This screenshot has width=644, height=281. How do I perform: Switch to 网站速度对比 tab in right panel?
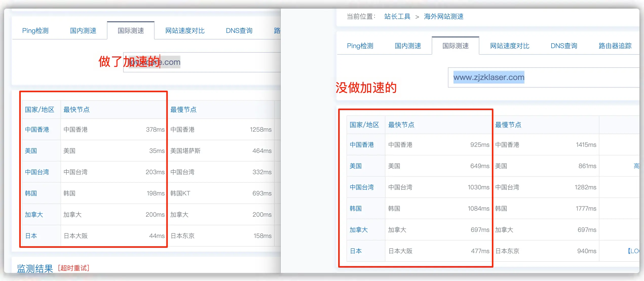click(x=509, y=46)
